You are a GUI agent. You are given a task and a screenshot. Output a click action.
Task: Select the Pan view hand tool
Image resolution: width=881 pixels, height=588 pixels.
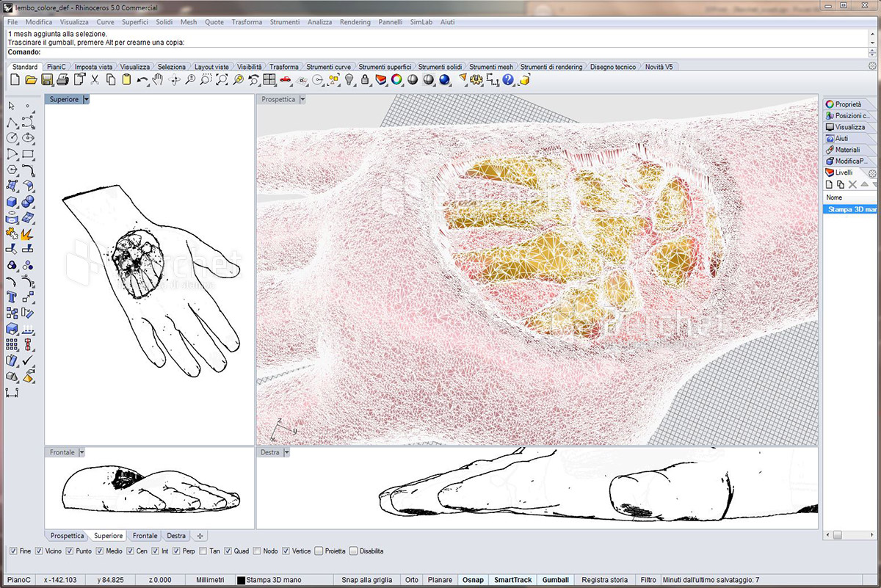[158, 79]
